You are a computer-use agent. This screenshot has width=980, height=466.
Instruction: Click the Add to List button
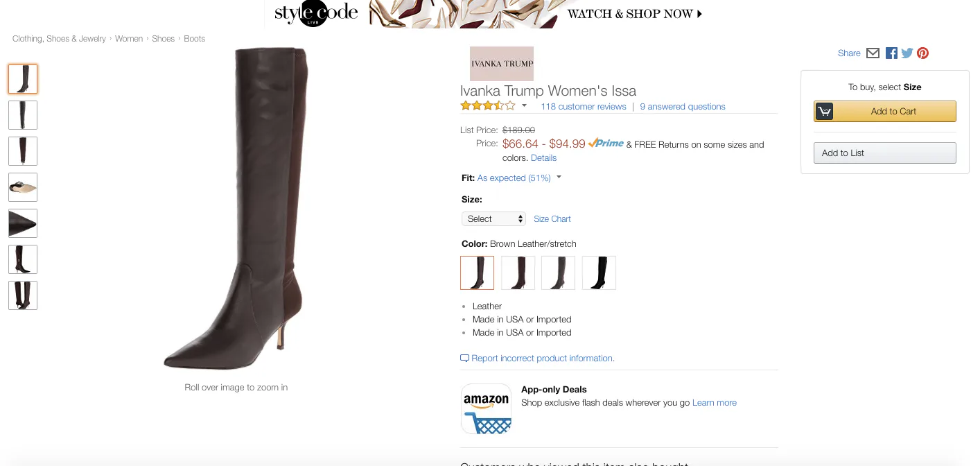885,153
